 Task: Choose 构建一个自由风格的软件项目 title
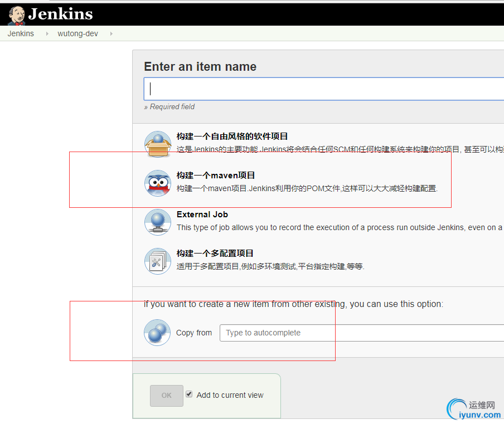pyautogui.click(x=232, y=136)
